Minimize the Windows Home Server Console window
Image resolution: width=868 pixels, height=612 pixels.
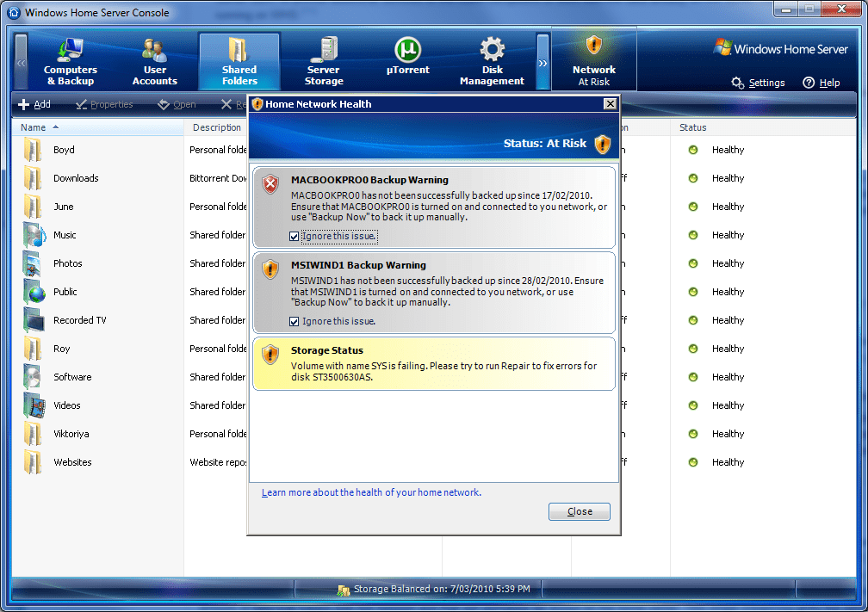(786, 9)
